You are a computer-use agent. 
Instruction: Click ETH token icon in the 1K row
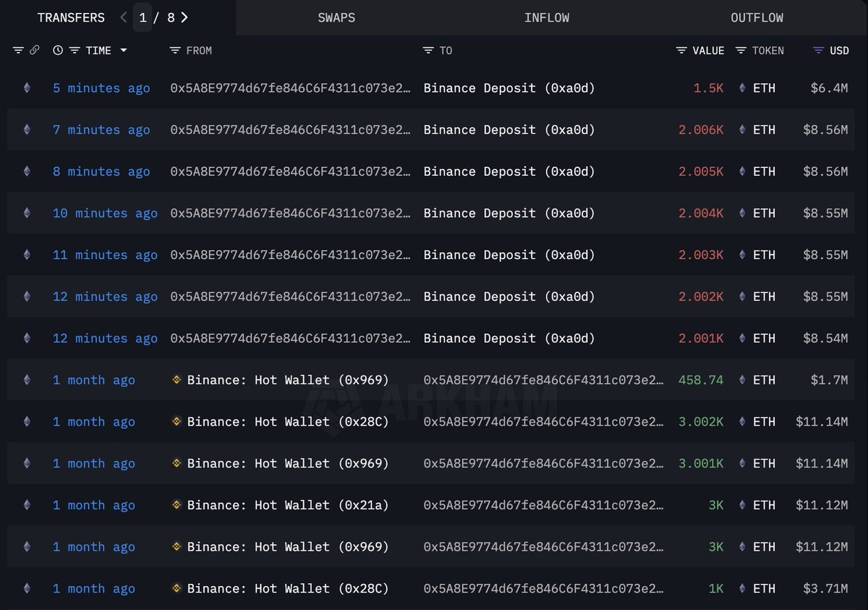pyautogui.click(x=742, y=589)
